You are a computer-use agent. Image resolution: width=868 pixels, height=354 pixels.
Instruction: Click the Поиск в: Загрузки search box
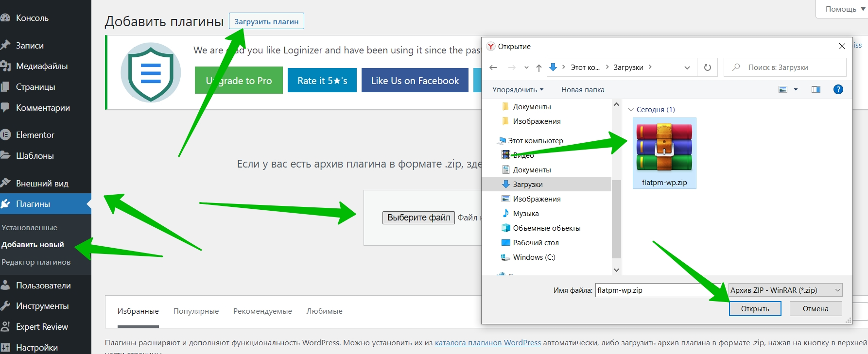coord(785,67)
